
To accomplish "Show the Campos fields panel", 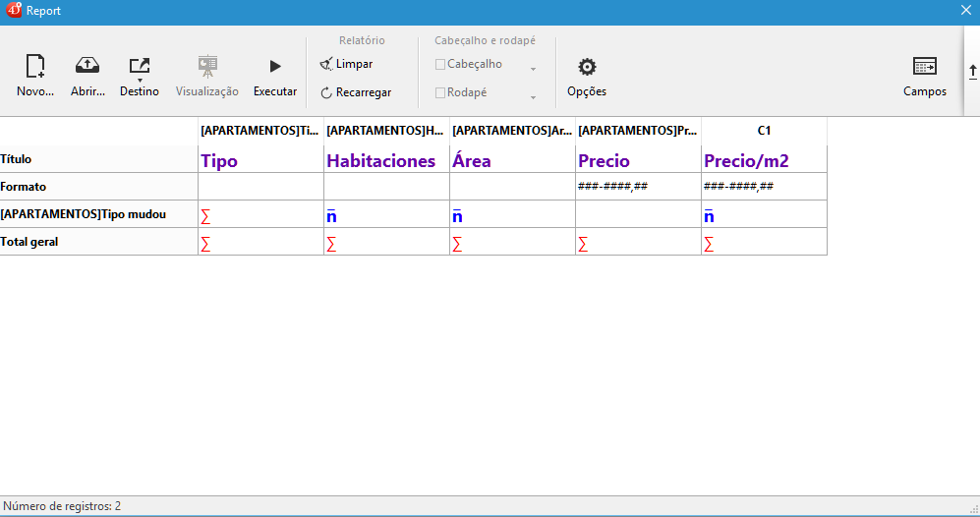I will [x=924, y=67].
